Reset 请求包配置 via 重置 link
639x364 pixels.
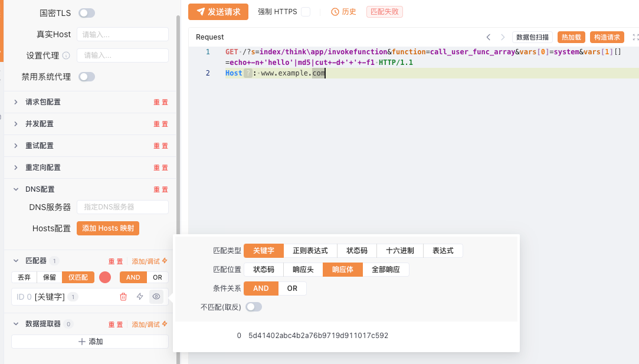click(x=160, y=102)
